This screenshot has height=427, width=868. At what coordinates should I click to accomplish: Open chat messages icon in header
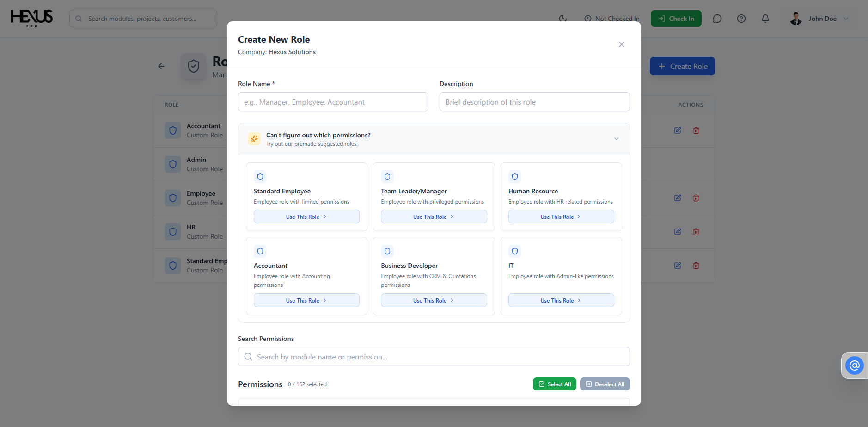tap(717, 19)
